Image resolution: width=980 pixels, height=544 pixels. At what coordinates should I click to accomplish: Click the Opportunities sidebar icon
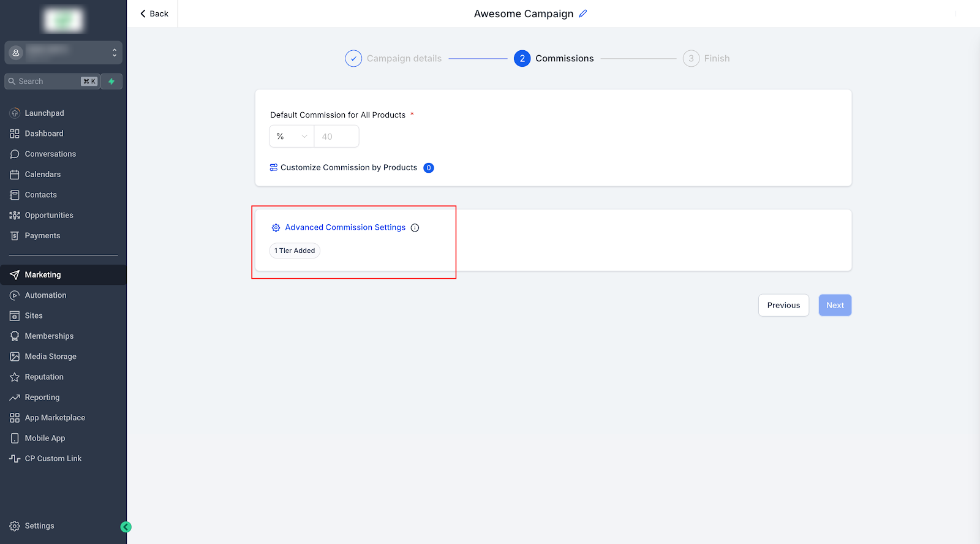[15, 215]
